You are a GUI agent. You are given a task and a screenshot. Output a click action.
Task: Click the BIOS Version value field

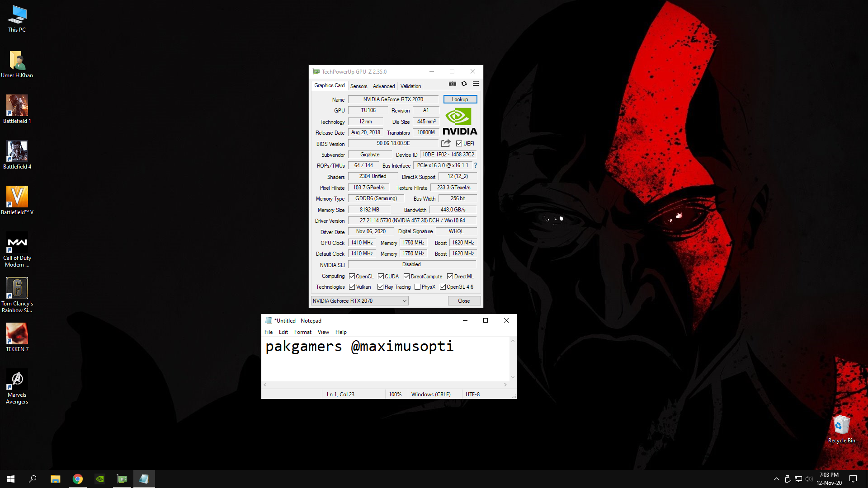click(x=393, y=143)
